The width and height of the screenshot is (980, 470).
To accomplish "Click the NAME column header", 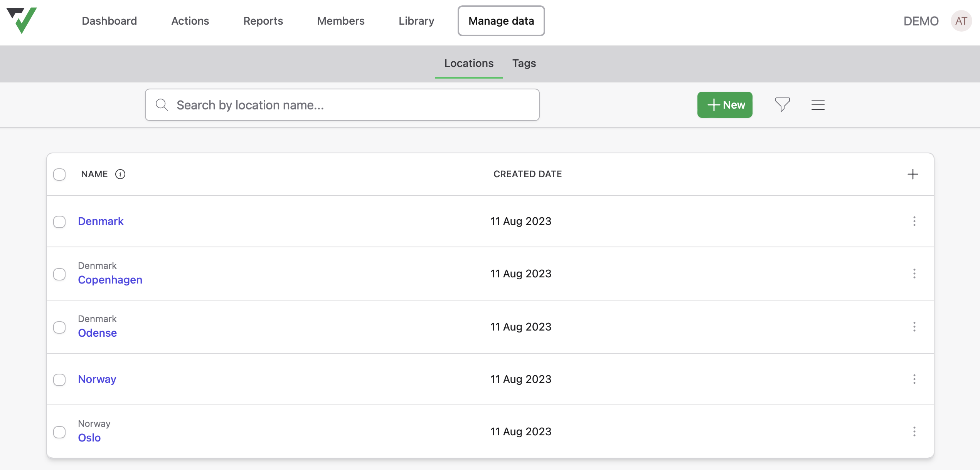I will [94, 174].
